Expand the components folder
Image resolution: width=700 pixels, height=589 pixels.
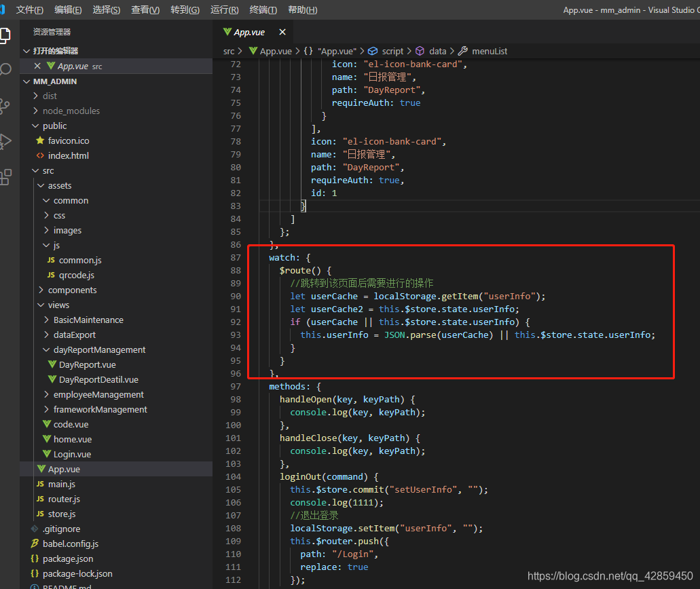(x=41, y=290)
